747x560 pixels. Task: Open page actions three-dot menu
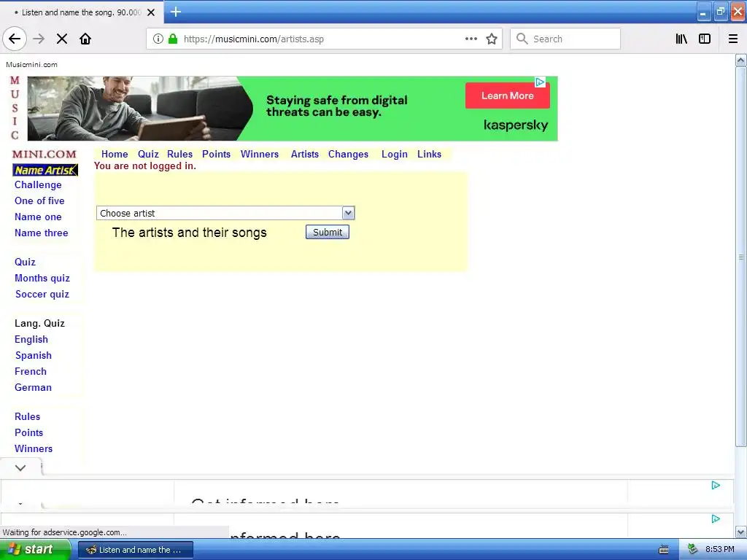471,39
